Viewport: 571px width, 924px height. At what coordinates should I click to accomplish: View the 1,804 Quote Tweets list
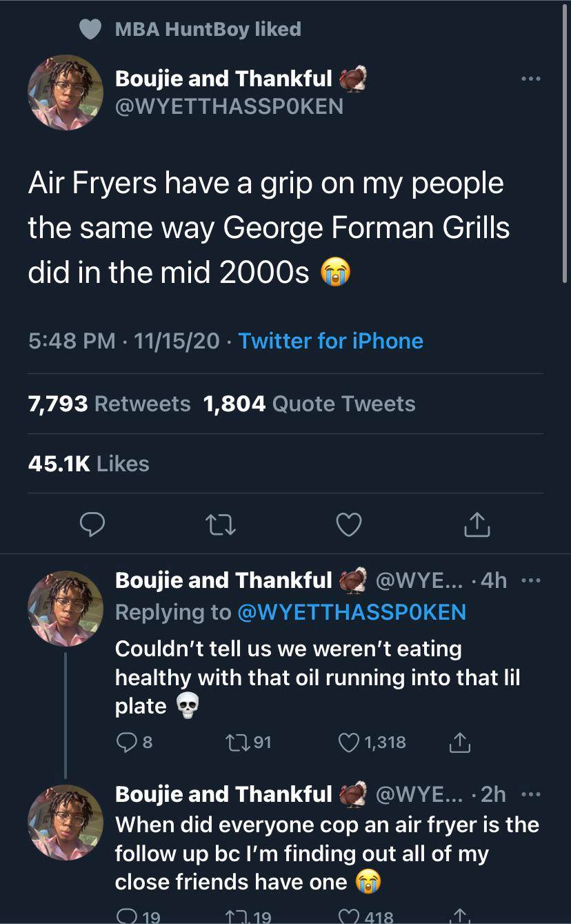(310, 404)
